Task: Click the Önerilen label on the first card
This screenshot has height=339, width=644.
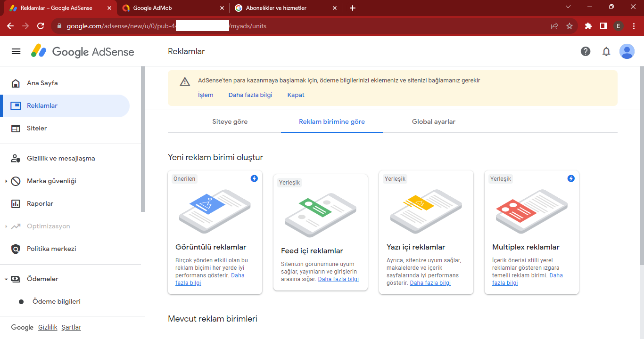Action: [x=184, y=179]
